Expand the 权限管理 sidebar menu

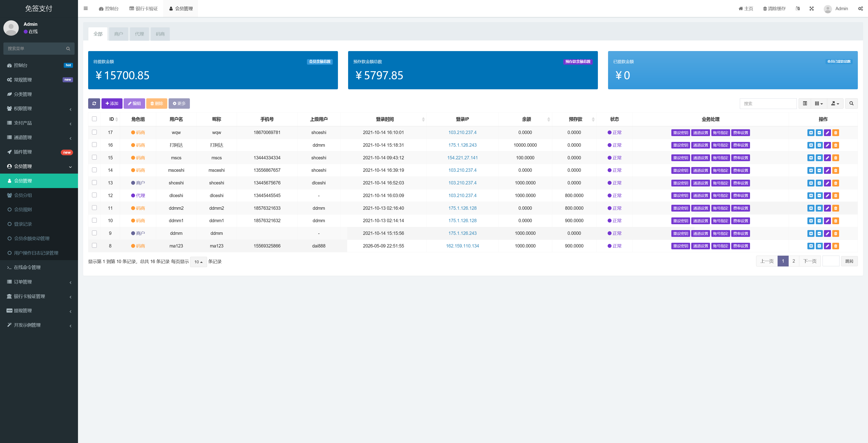point(39,108)
